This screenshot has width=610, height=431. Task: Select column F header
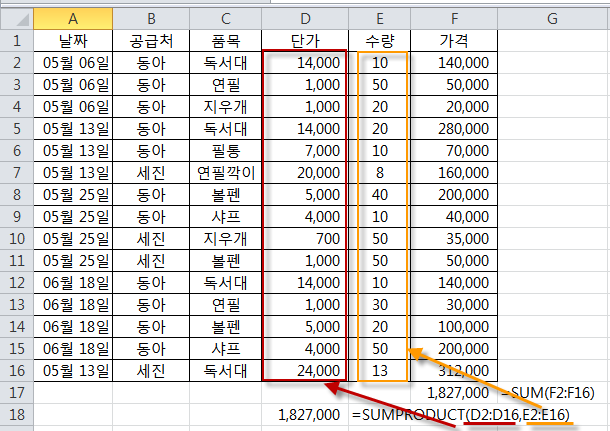coord(454,19)
